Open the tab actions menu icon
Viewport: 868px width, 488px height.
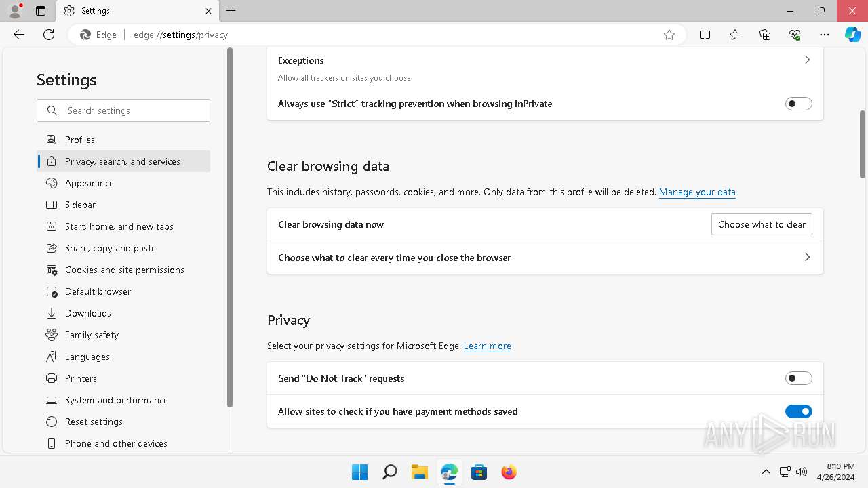[x=41, y=11]
